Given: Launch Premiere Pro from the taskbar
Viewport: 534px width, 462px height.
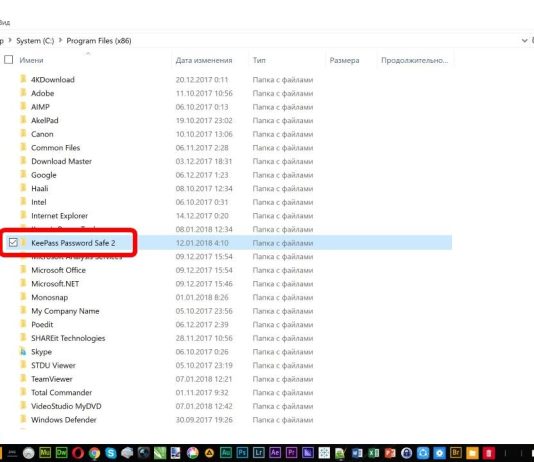Looking at the screenshot, I should pyautogui.click(x=291, y=452).
